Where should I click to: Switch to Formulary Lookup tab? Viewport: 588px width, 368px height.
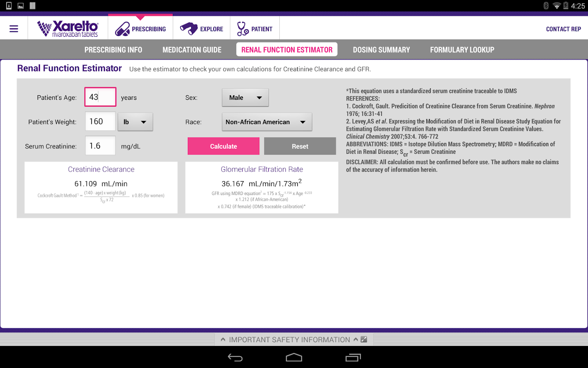click(462, 50)
